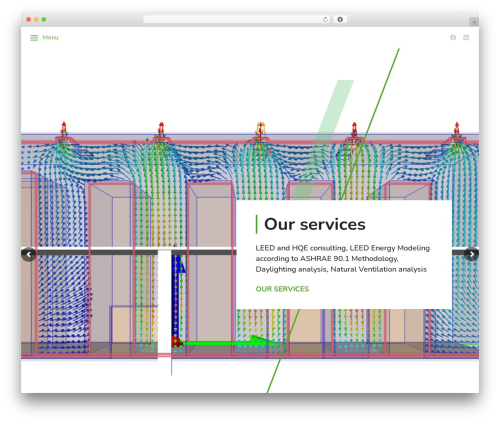Maximize window with green traffic light
Image resolution: width=500 pixels, height=423 pixels.
(44, 19)
